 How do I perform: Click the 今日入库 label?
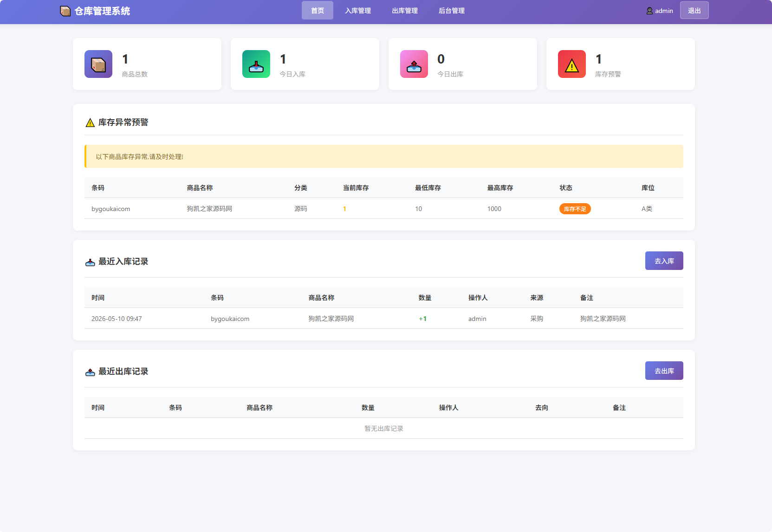(292, 74)
